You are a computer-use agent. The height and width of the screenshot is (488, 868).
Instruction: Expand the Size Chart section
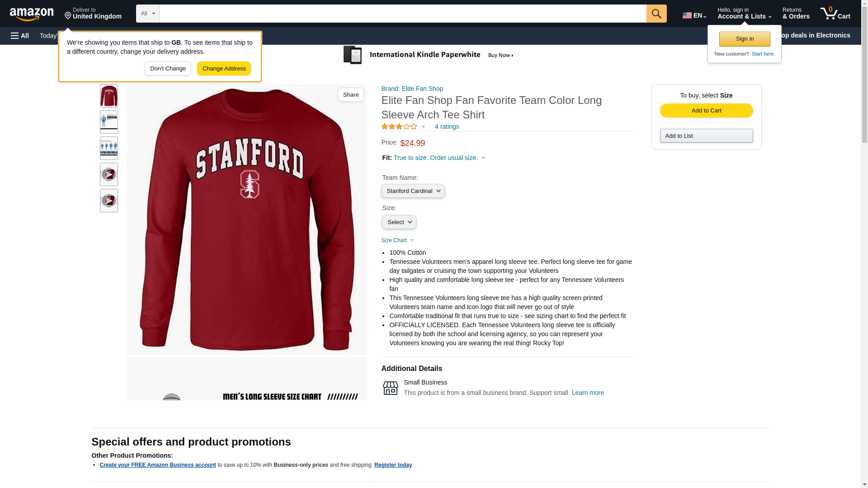[397, 240]
